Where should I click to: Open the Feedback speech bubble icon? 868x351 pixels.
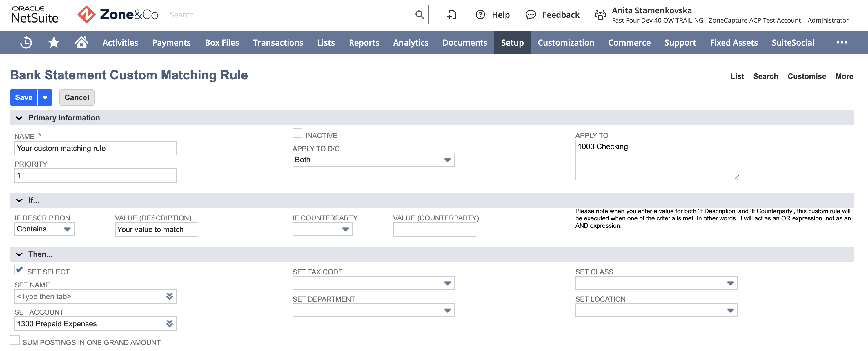point(530,15)
